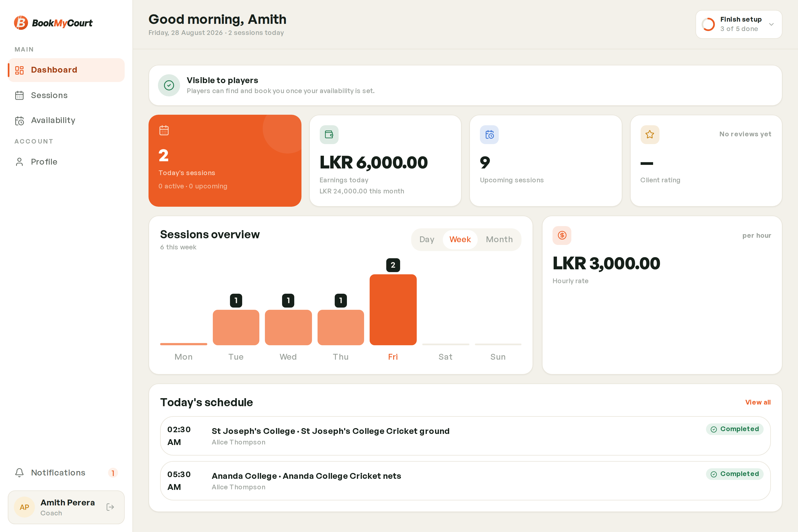Expand the Finish setup chevron
The width and height of the screenshot is (798, 532).
pos(771,24)
